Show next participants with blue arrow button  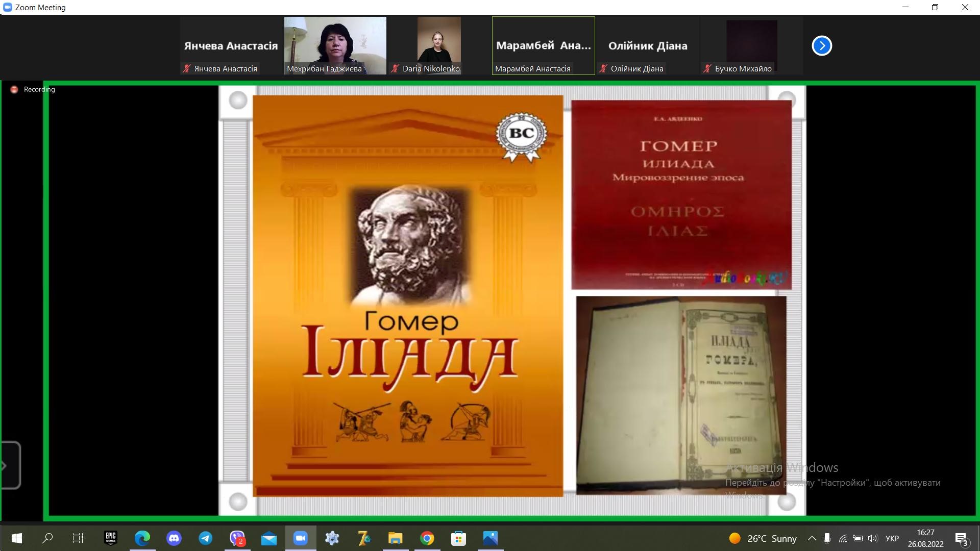[822, 45]
